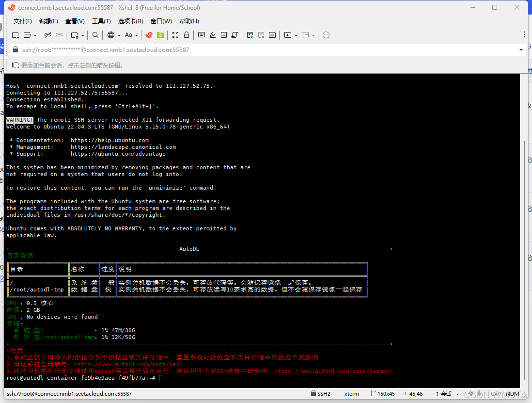Open the 选项卡(B) menu
Image resolution: width=532 pixels, height=403 pixels.
[131, 21]
